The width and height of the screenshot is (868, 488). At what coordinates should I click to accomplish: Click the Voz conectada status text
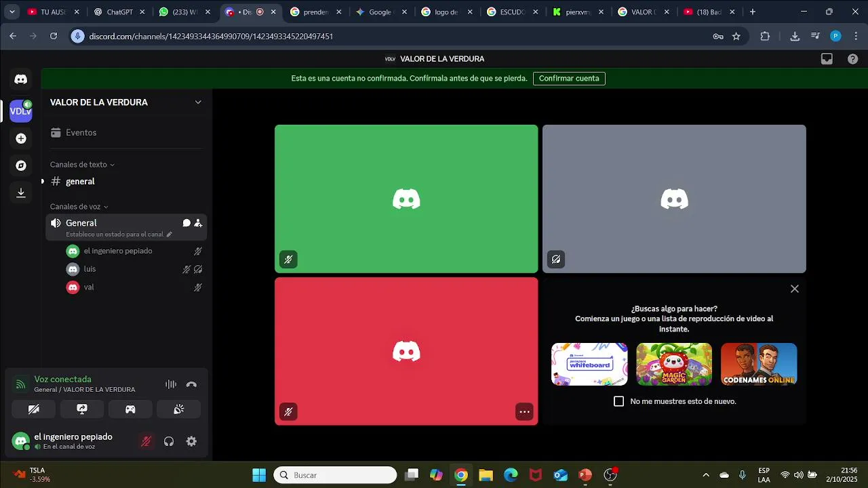62,380
